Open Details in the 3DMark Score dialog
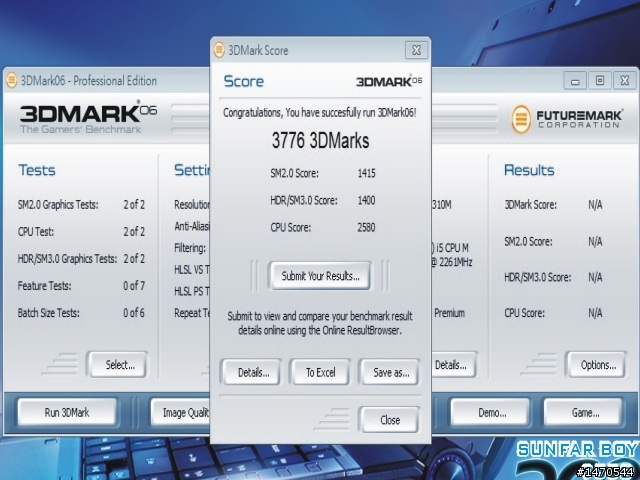The image size is (640, 480). pyautogui.click(x=251, y=372)
